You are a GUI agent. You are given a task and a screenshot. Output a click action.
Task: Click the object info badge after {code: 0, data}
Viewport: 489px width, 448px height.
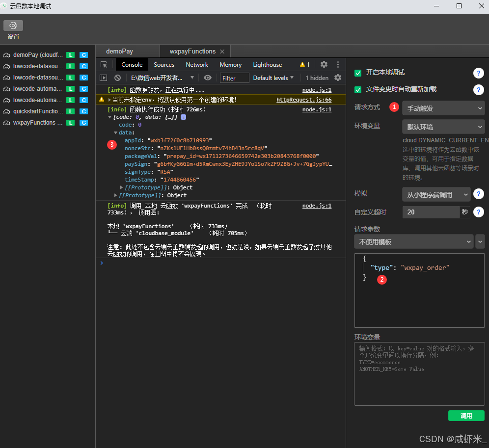184,117
